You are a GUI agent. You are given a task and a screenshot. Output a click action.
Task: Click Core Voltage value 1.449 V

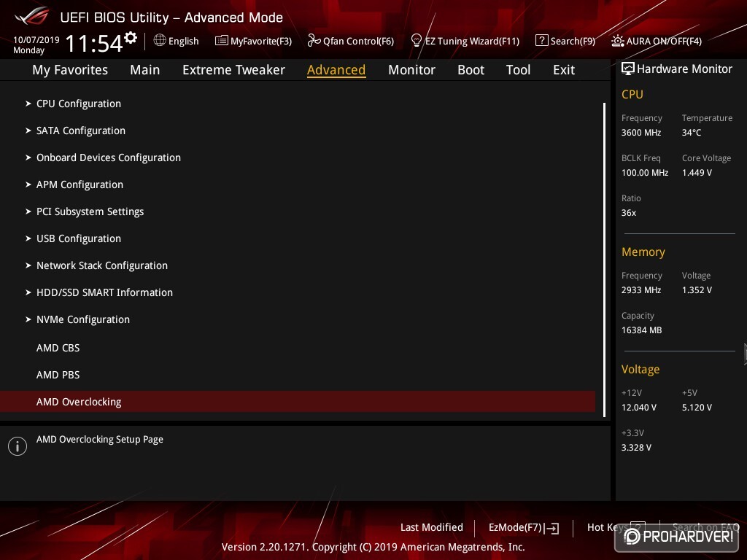(697, 173)
